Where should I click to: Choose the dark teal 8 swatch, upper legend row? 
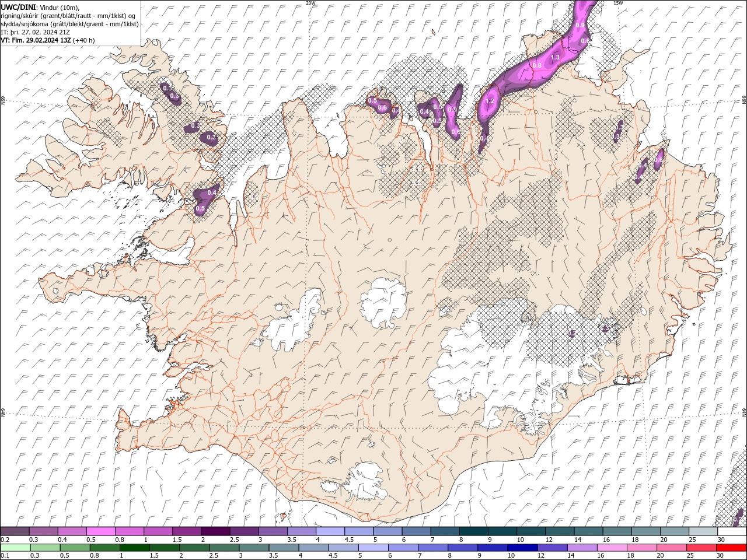pyautogui.click(x=473, y=531)
